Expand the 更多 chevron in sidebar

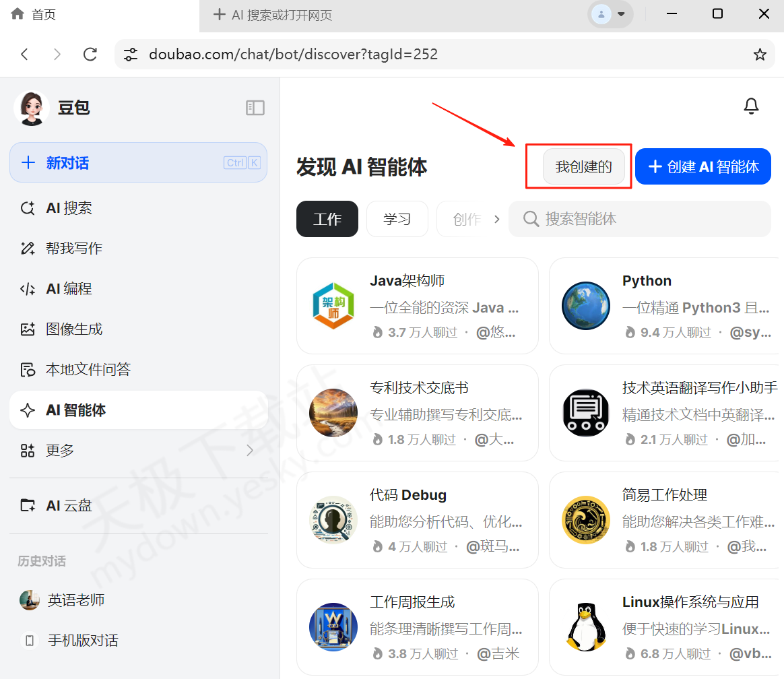[250, 451]
